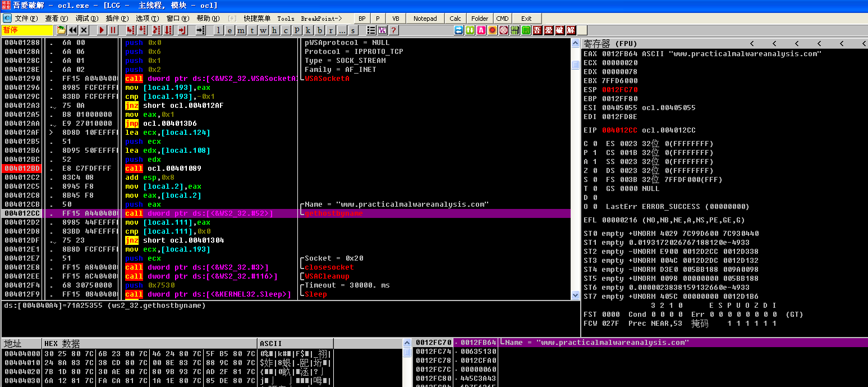The image size is (868, 387).
Task: Open help via the red question icon
Action: [394, 30]
